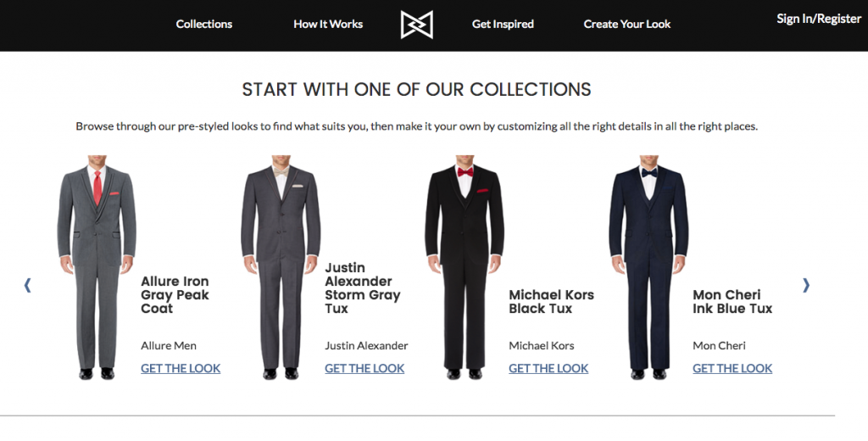868x441 pixels.
Task: Click the Michael Kors Black Tux title
Action: pos(551,302)
